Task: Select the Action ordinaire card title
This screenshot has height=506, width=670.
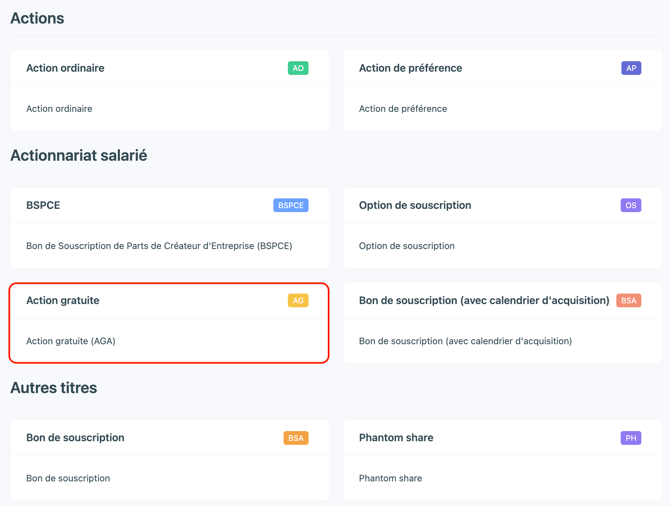Action: click(x=65, y=68)
